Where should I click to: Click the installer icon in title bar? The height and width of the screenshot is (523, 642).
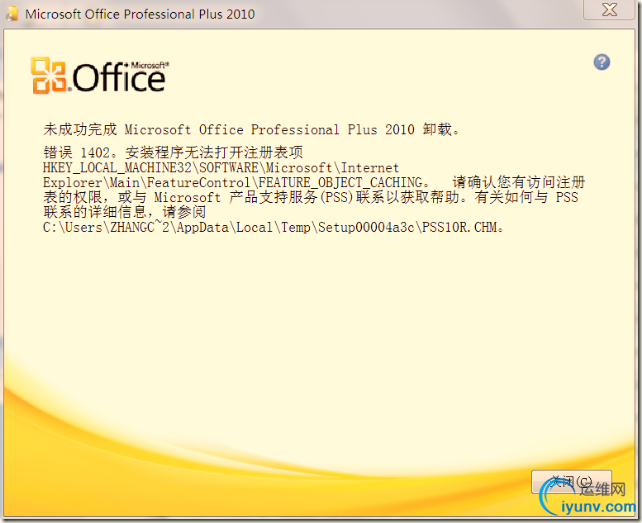click(x=12, y=14)
